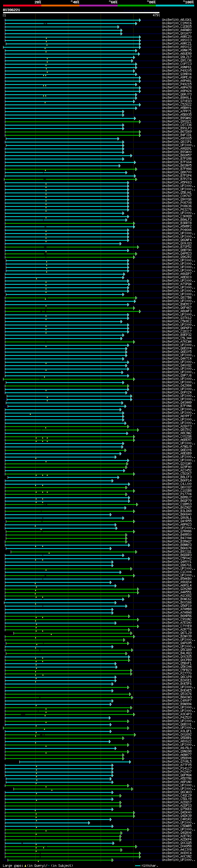The height and width of the screenshot is (868, 197).
Task: Open hit UniRef100_Q01A77
Action: coord(177,33)
